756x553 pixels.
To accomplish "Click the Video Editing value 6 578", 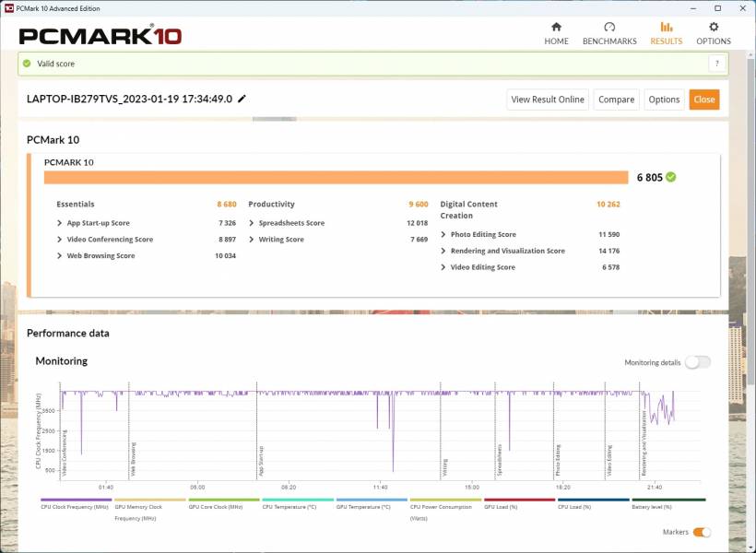I will [611, 267].
